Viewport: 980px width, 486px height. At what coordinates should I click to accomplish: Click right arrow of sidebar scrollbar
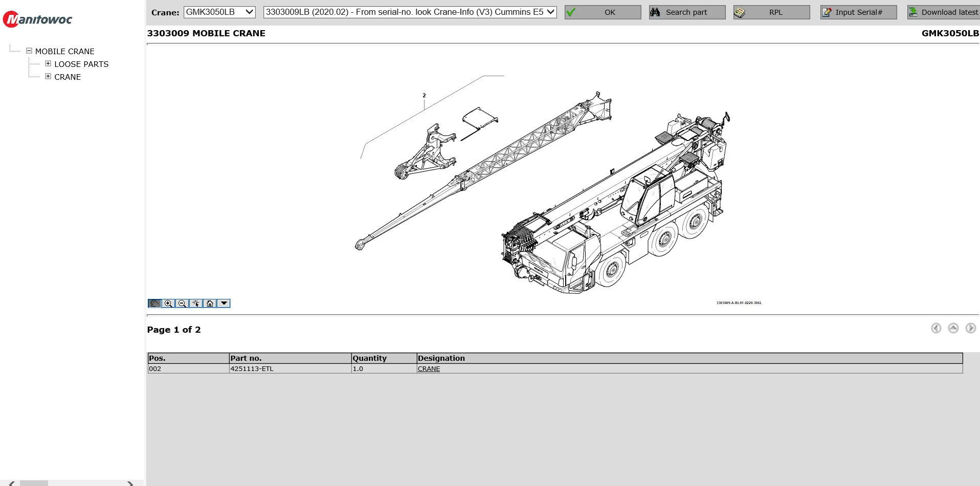[x=130, y=483]
